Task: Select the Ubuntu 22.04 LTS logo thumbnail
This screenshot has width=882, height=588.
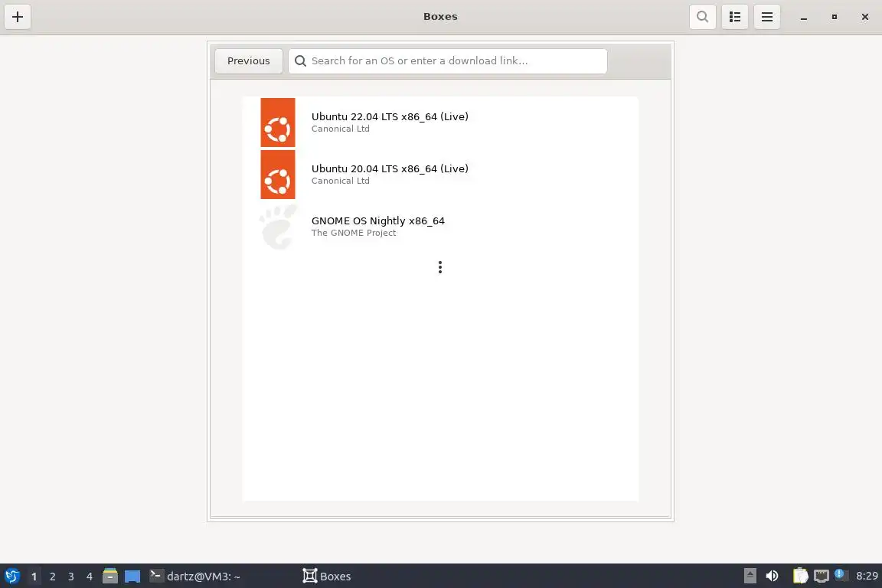Action: [x=278, y=122]
